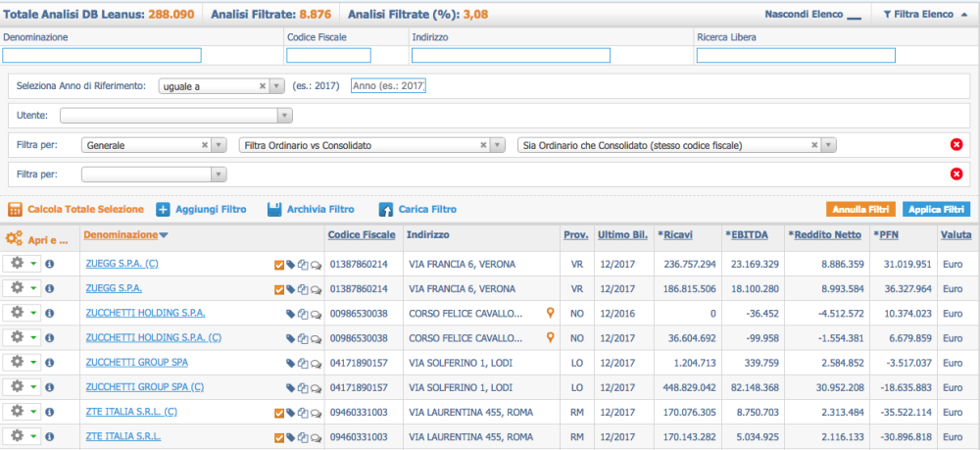Clear the Generale filter selection x
The image size is (980, 450).
coord(205,145)
